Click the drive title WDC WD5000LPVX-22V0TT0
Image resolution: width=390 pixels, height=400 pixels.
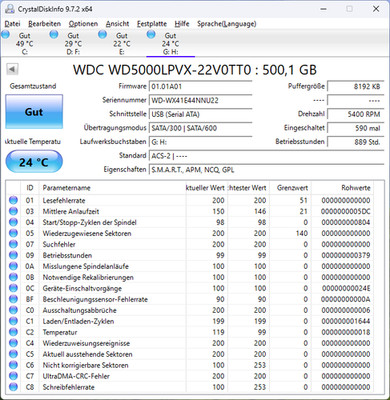point(162,70)
